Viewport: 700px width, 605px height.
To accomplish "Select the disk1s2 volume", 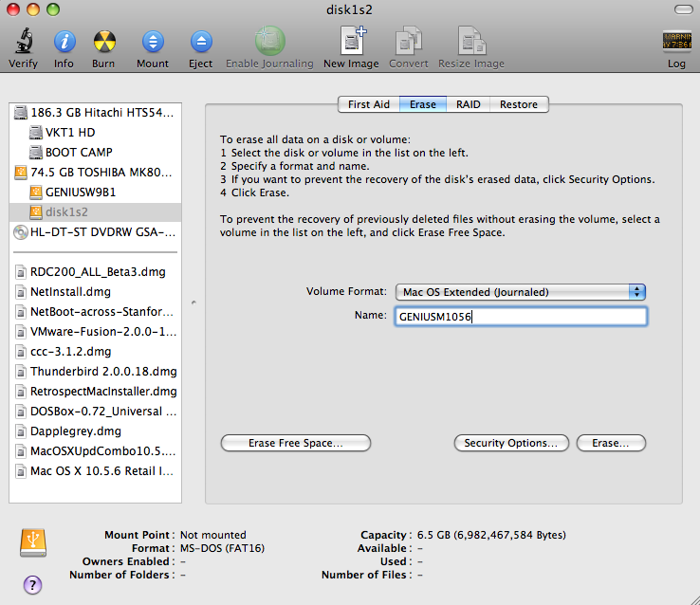I will pos(95,211).
